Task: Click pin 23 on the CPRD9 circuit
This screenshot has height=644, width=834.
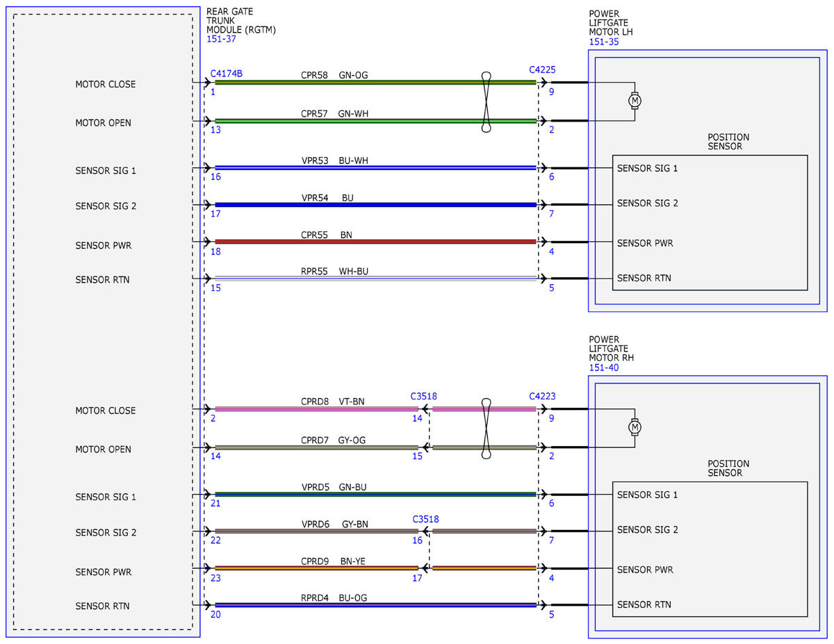Action: [215, 577]
